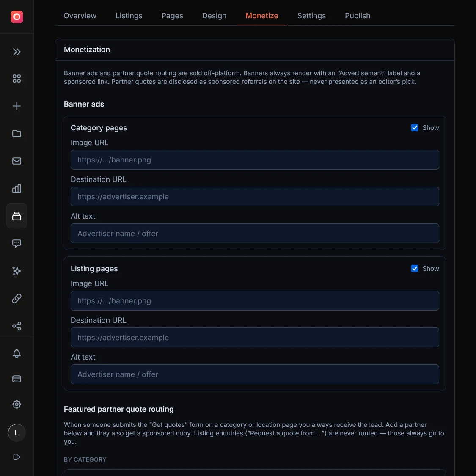Open the dashboard grid icon

[x=17, y=79]
